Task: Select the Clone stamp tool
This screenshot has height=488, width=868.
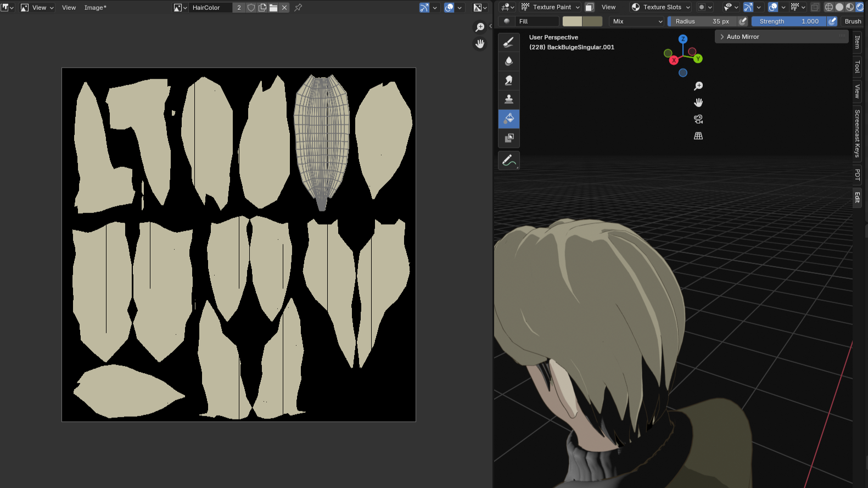Action: tap(509, 99)
